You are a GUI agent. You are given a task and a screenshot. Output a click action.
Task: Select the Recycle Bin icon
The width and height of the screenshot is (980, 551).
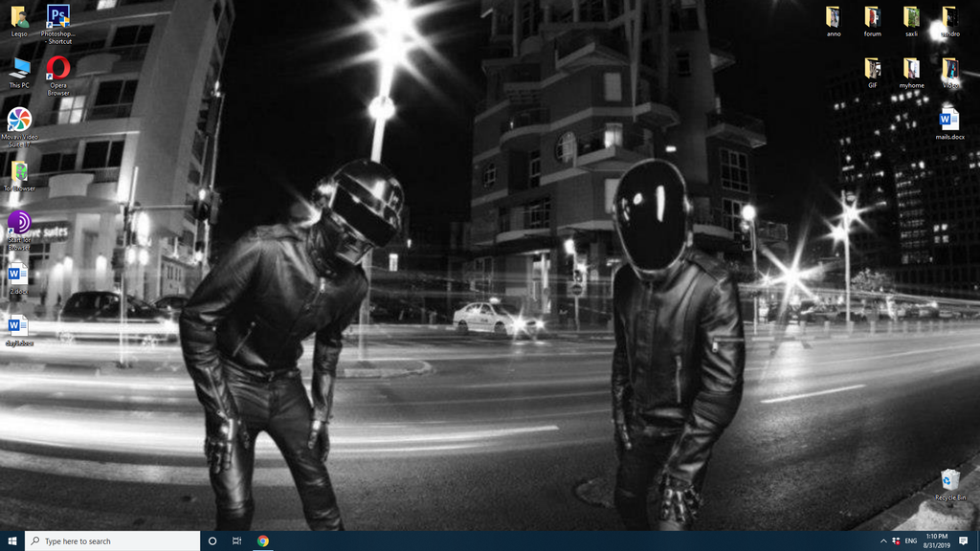[x=950, y=485]
